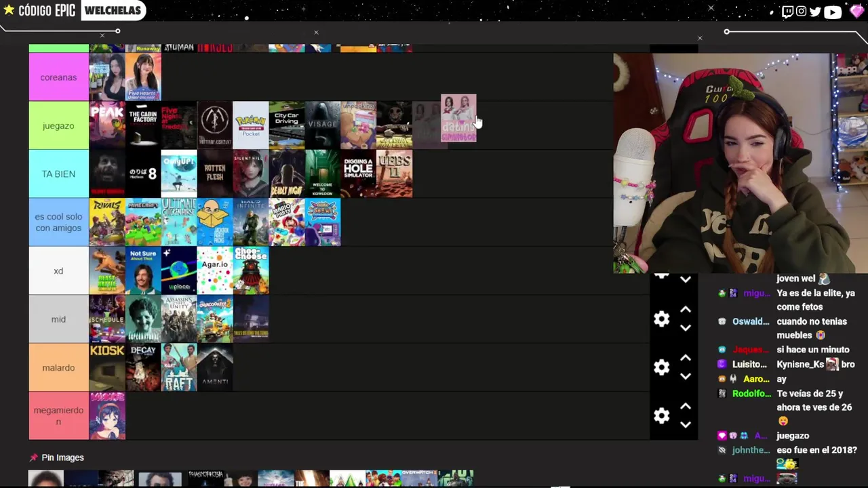Pick the Five Nights at Freddy's tile
Viewport: 868px width, 488px height.
pos(179,125)
